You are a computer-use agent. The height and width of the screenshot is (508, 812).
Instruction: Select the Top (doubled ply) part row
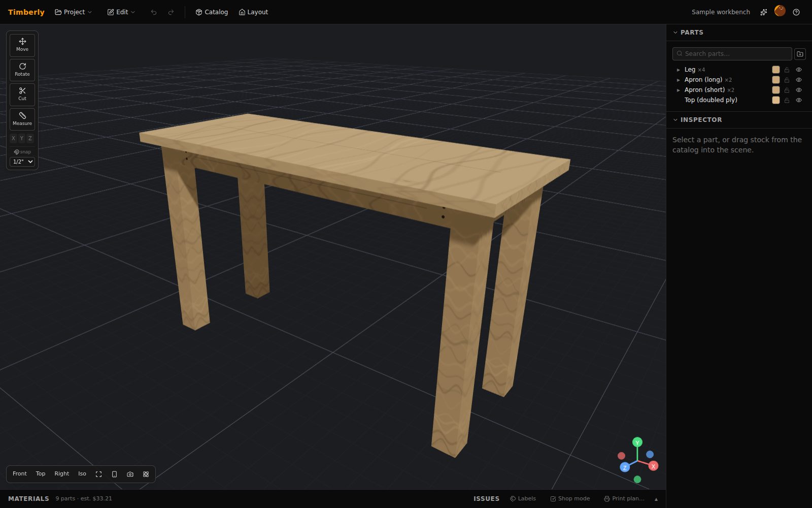pos(739,100)
